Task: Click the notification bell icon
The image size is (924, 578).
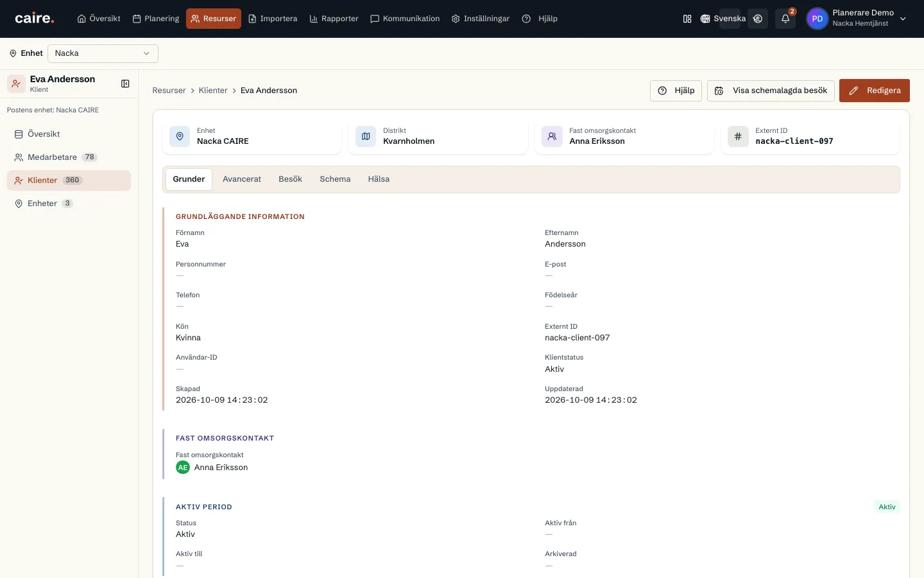Action: (x=785, y=19)
